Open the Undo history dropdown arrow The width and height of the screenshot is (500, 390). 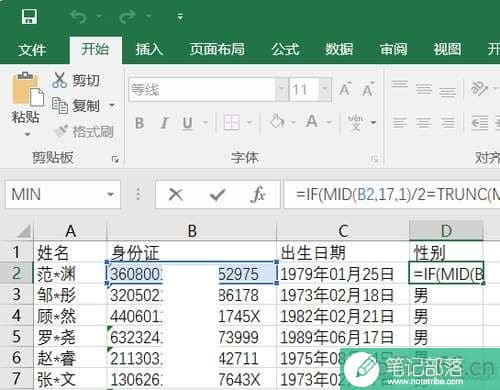click(99, 16)
